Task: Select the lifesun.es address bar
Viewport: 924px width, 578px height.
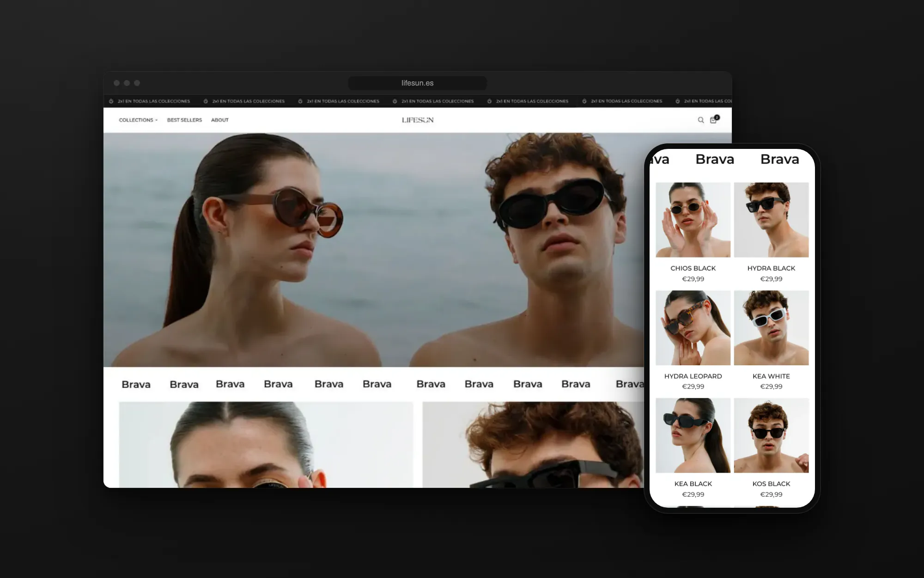Action: click(x=417, y=83)
